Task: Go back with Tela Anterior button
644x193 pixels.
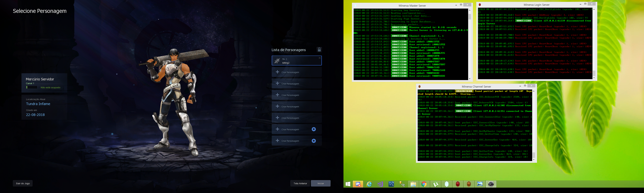Action: (x=300, y=183)
